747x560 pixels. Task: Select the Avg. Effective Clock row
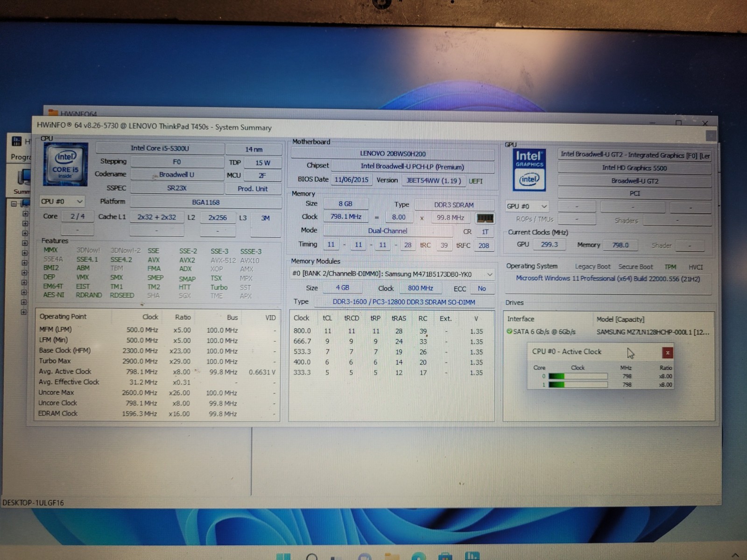click(157, 382)
